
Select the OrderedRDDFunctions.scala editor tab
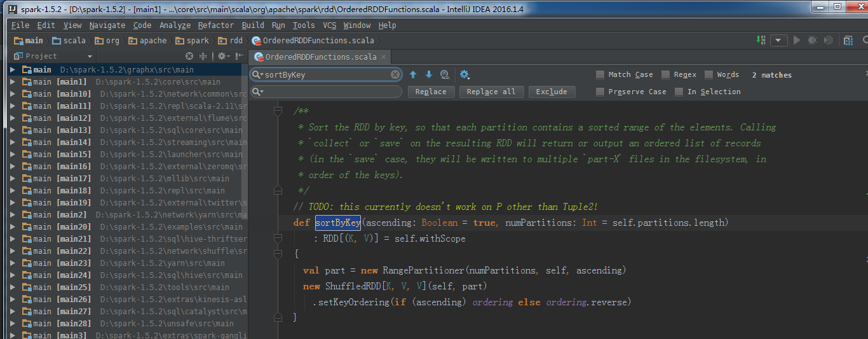[320, 57]
